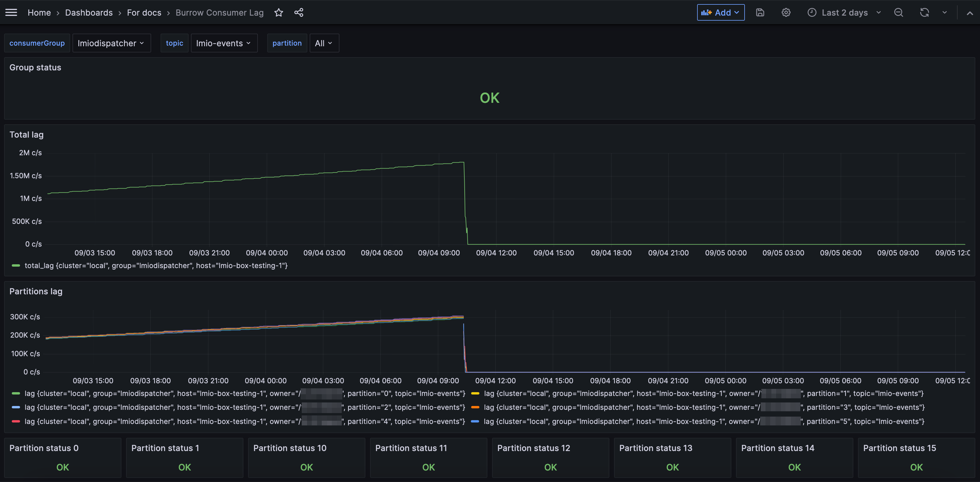The height and width of the screenshot is (482, 980).
Task: Click the partition variable label
Action: click(287, 43)
